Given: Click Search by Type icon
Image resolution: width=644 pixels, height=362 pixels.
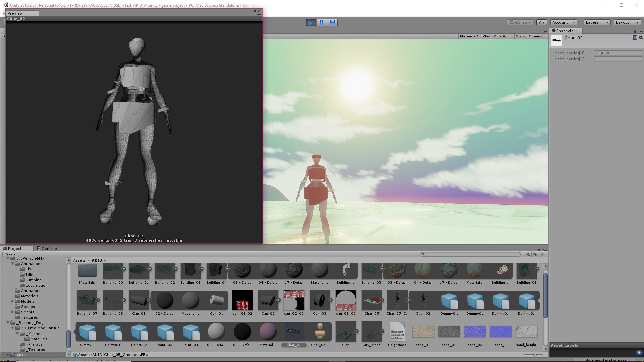Looking at the screenshot, I should click(x=528, y=254).
